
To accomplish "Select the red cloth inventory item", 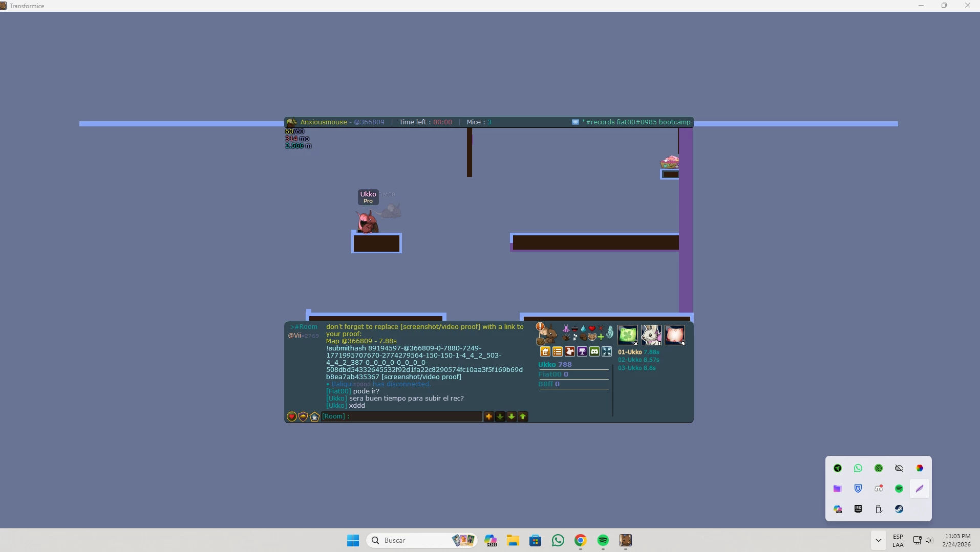I will tap(675, 335).
